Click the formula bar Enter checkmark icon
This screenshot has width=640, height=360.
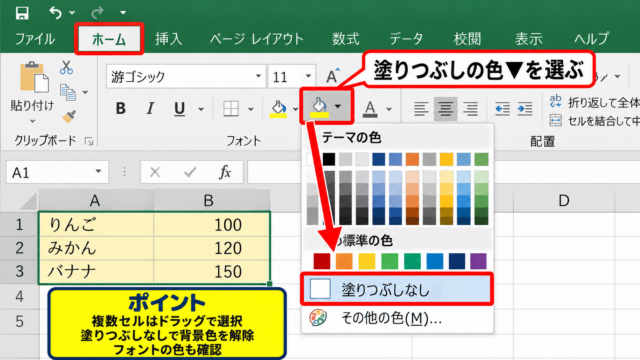click(x=190, y=172)
